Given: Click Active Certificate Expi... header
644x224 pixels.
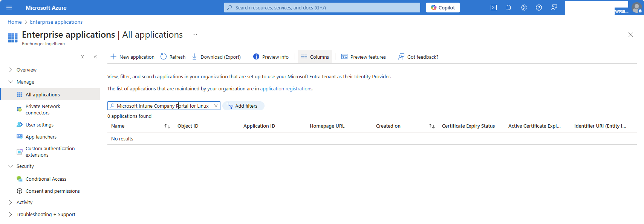Looking at the screenshot, I should coord(534,126).
